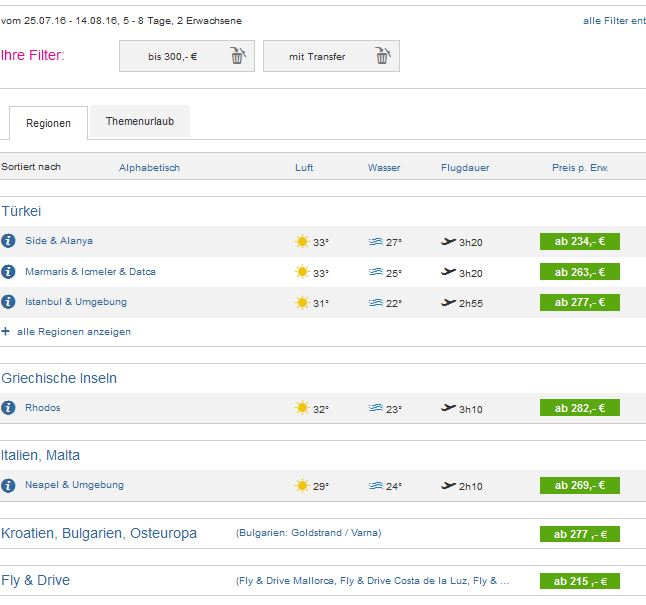Open info icon for Istanbul & Umgebung
646x605 pixels.
(x=8, y=302)
